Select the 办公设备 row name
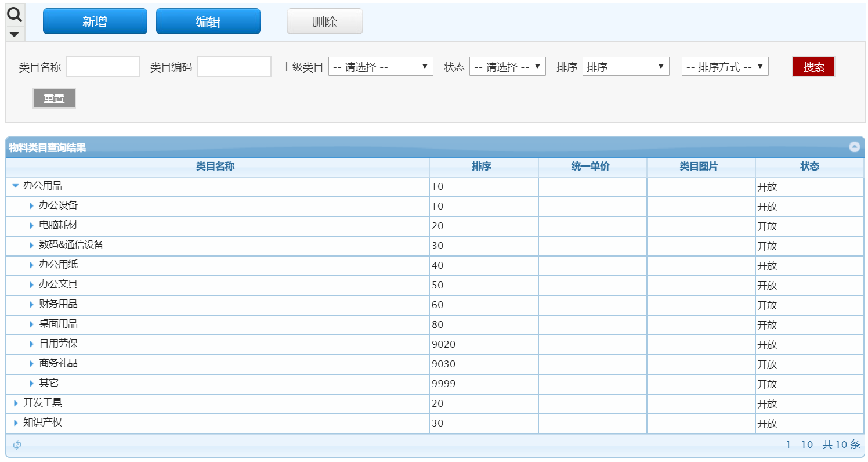Viewport: 868px width, 462px height. (58, 205)
